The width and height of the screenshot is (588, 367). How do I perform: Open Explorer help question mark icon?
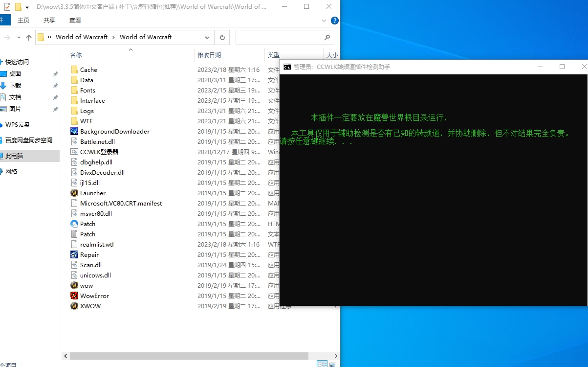pyautogui.click(x=334, y=21)
